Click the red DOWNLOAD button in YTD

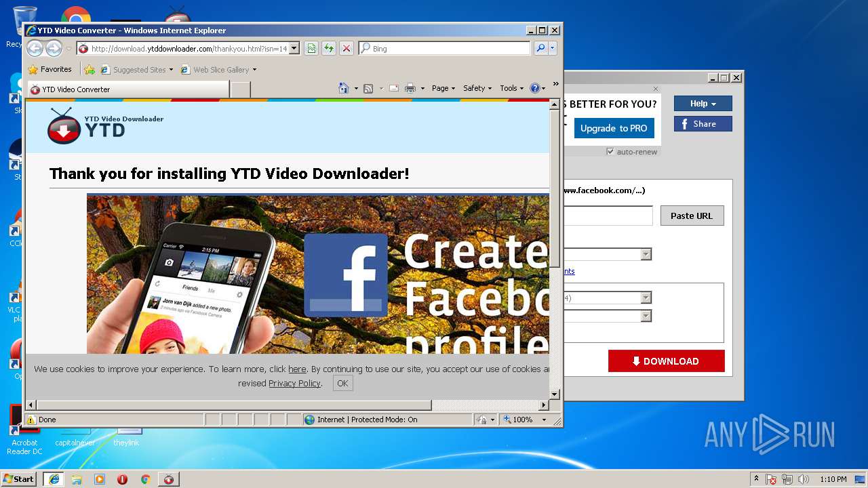click(666, 361)
